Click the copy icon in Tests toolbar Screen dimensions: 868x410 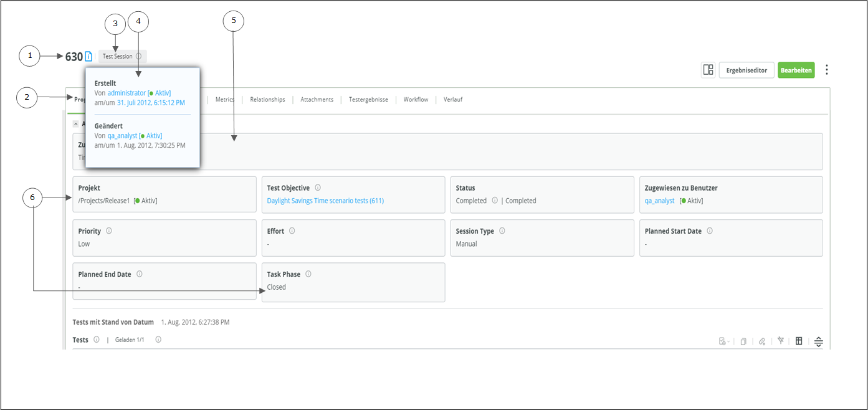pyautogui.click(x=743, y=341)
